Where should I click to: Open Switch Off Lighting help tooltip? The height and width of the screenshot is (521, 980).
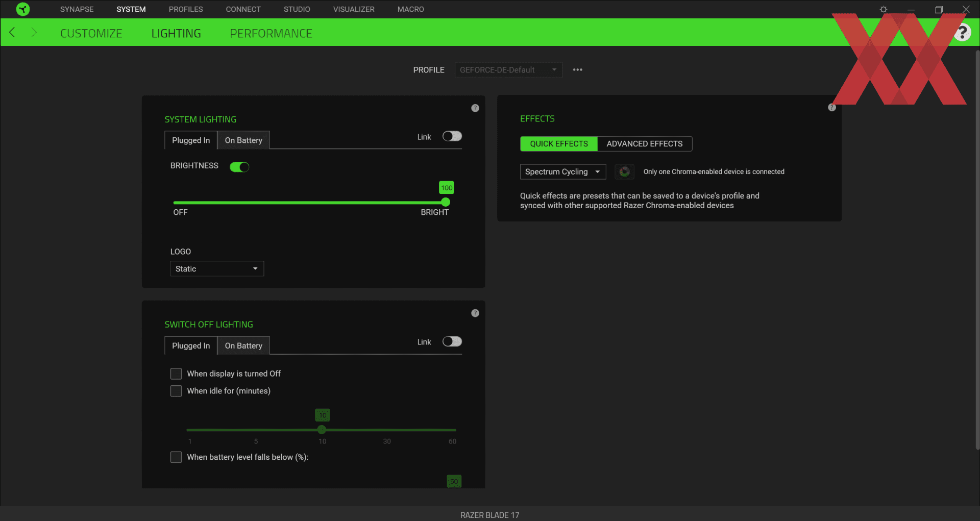click(x=475, y=313)
